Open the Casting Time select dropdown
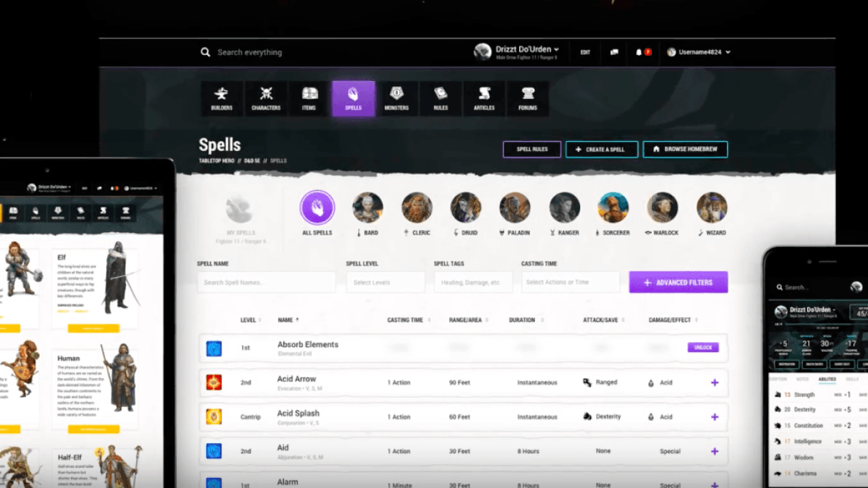The width and height of the screenshot is (868, 488). point(571,282)
